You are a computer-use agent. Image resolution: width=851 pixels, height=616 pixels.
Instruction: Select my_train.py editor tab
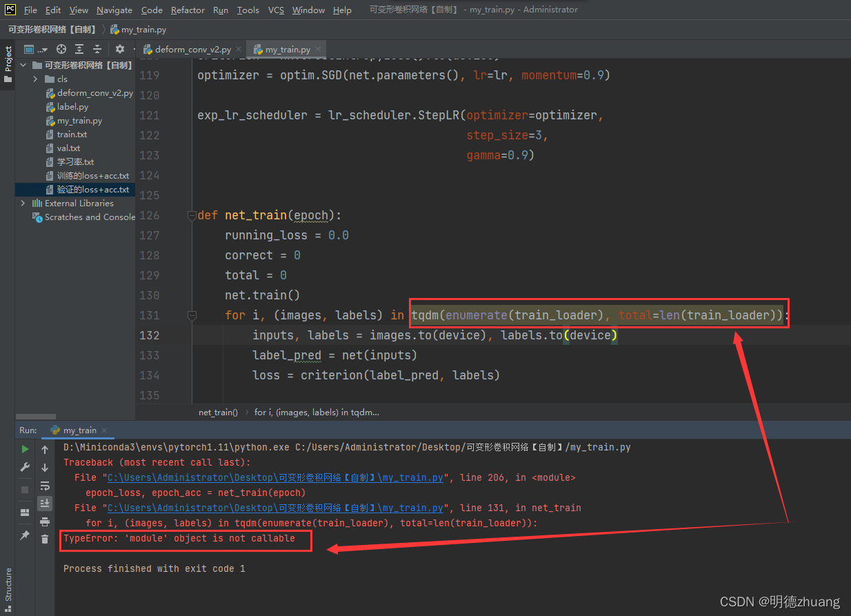[x=287, y=50]
